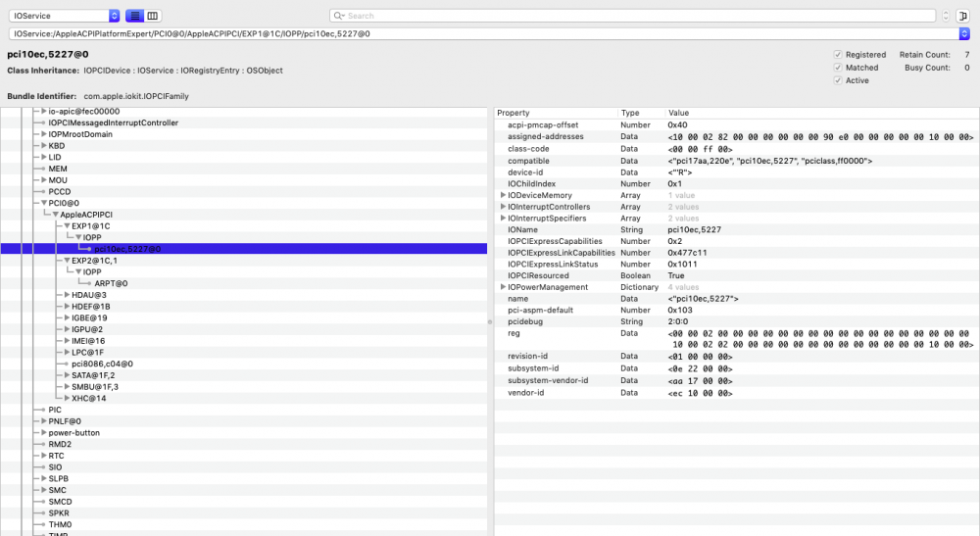Toggle the Active checkbox
This screenshot has height=536, width=980.
click(x=837, y=80)
